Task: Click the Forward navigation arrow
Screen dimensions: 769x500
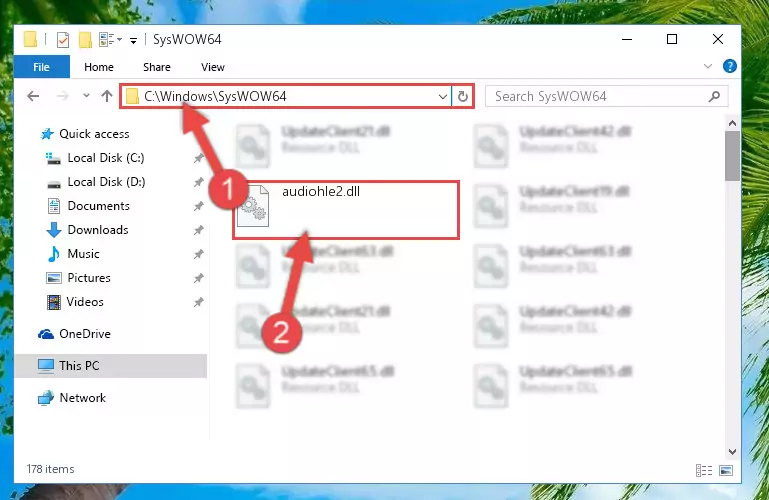Action: [62, 96]
